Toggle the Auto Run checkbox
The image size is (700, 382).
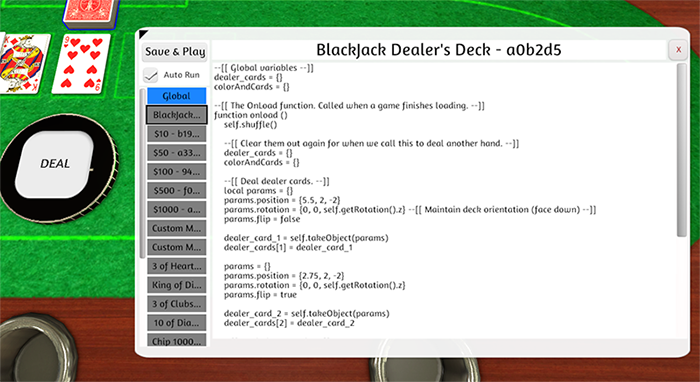[x=151, y=75]
